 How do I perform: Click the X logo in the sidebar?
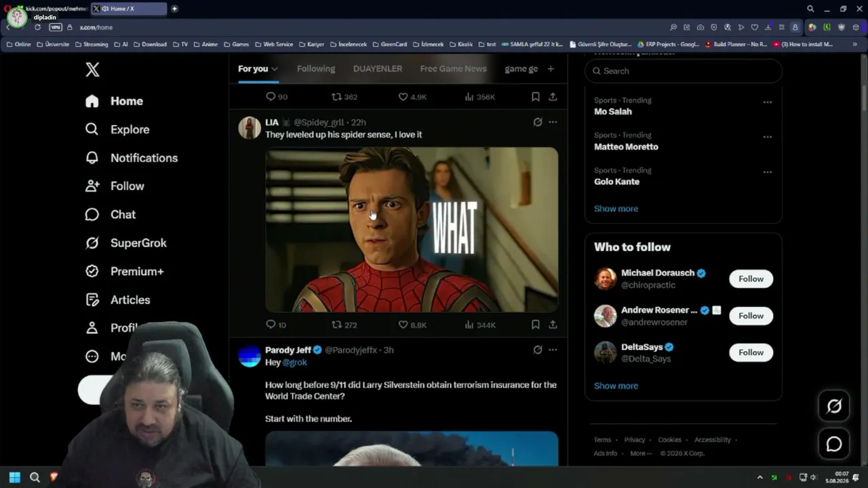[92, 69]
